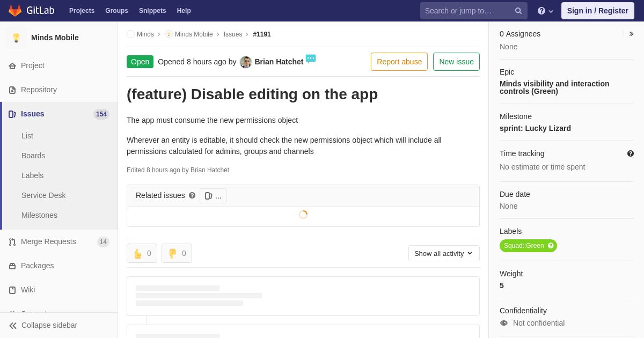Screen dimensions: 644x338
Task: Collapse the right sidebar with double chevron
Action: [631, 34]
